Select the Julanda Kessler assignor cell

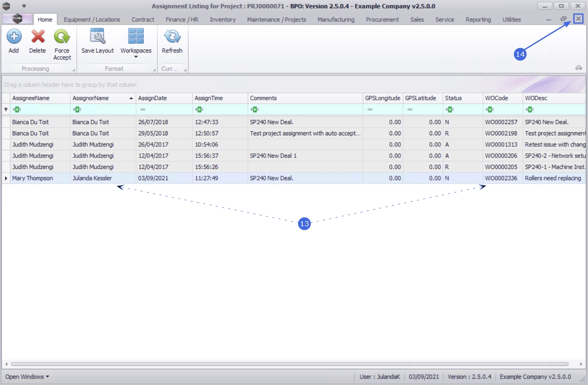coord(103,178)
